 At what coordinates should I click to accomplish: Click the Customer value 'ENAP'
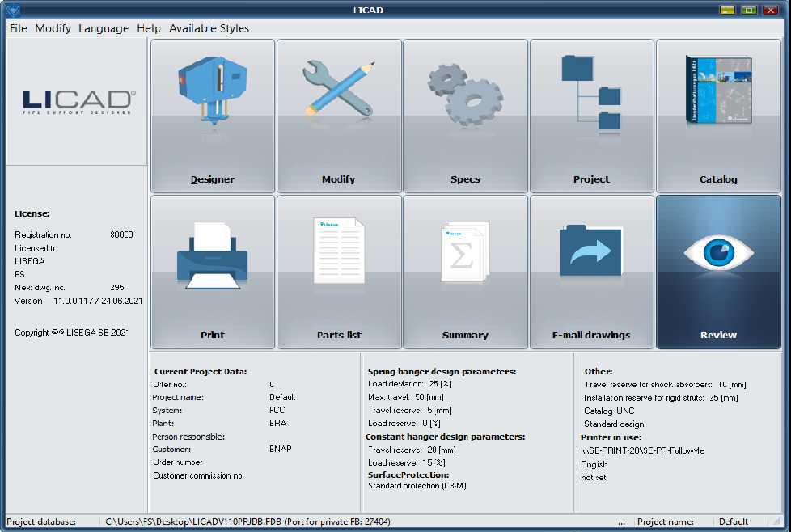tap(280, 449)
